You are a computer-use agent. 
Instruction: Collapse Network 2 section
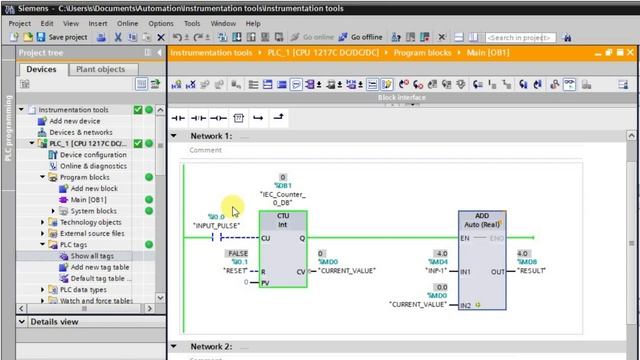tap(174, 347)
